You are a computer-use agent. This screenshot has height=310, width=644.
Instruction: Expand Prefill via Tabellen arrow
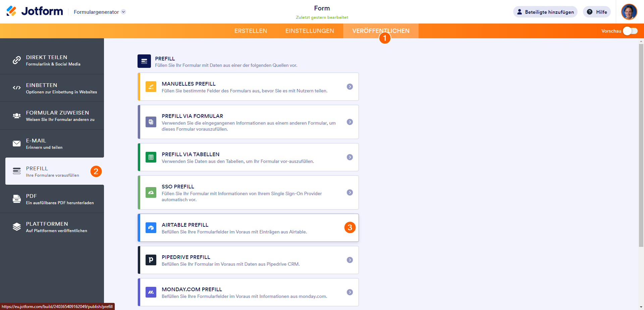click(x=350, y=157)
